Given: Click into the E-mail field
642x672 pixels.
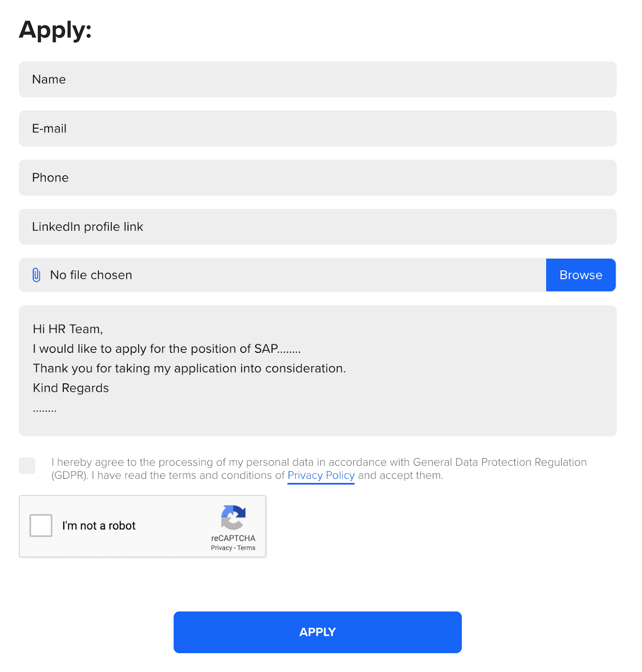Looking at the screenshot, I should pyautogui.click(x=318, y=129).
